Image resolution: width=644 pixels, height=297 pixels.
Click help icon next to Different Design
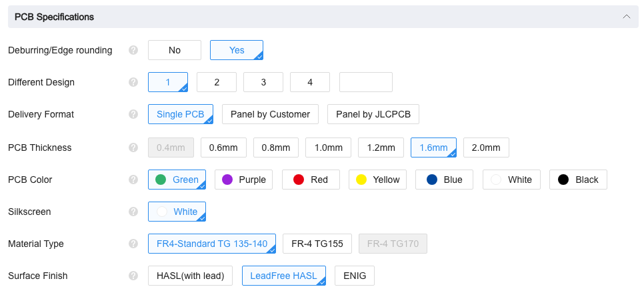point(133,82)
